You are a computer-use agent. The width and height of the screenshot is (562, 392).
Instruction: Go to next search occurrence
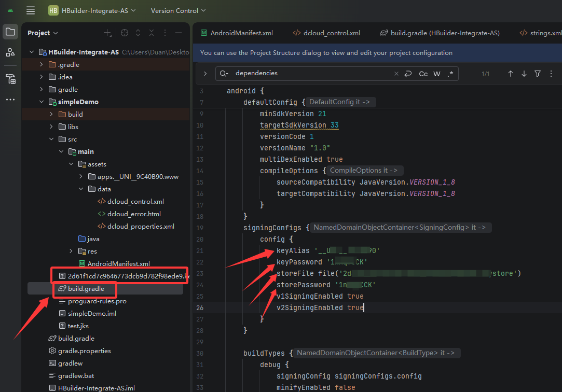point(524,74)
